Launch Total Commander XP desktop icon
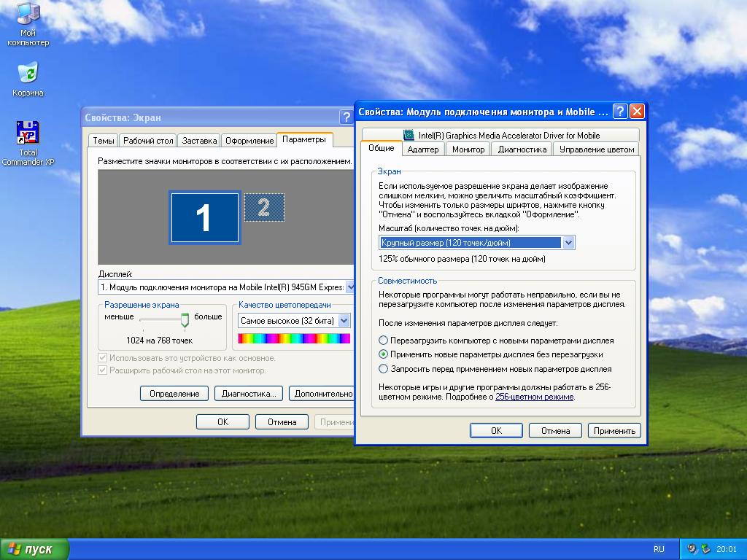747x560 pixels. pyautogui.click(x=28, y=133)
